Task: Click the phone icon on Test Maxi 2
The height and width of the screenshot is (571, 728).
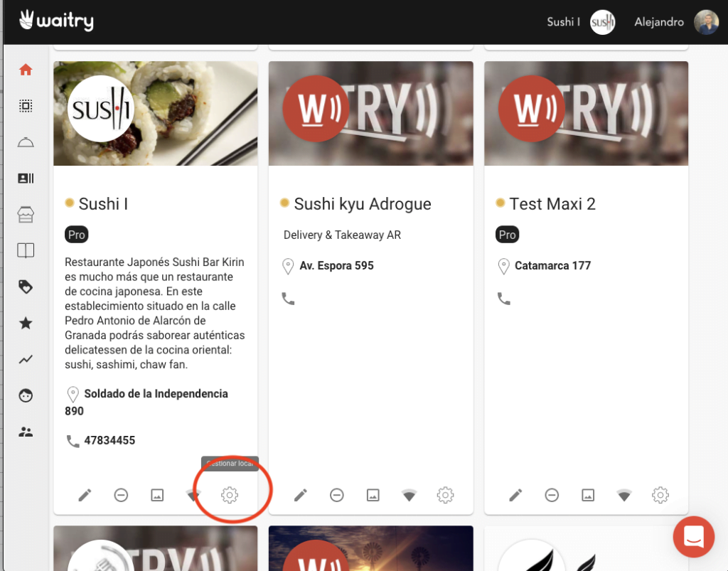Action: [x=504, y=299]
